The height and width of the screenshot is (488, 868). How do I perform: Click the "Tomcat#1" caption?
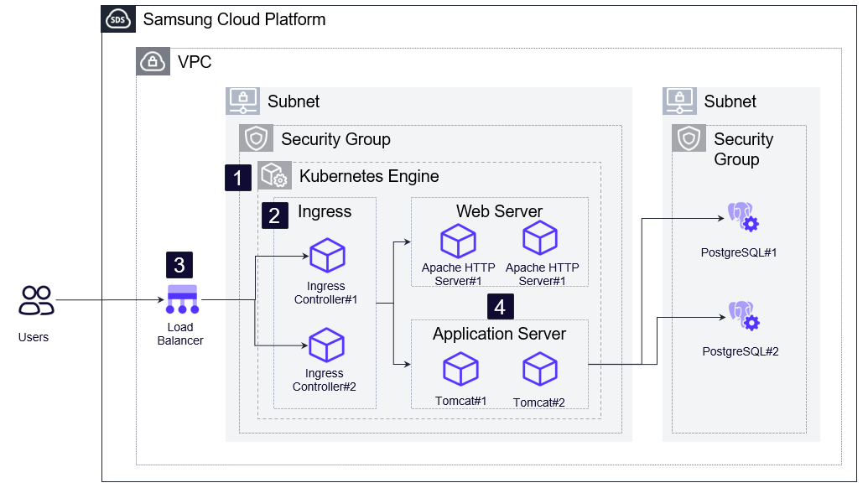tap(460, 401)
